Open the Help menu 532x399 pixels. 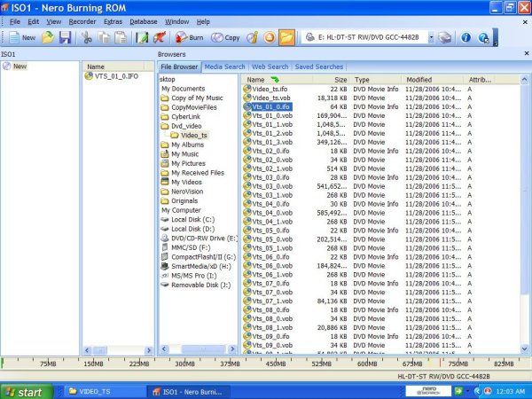203,21
